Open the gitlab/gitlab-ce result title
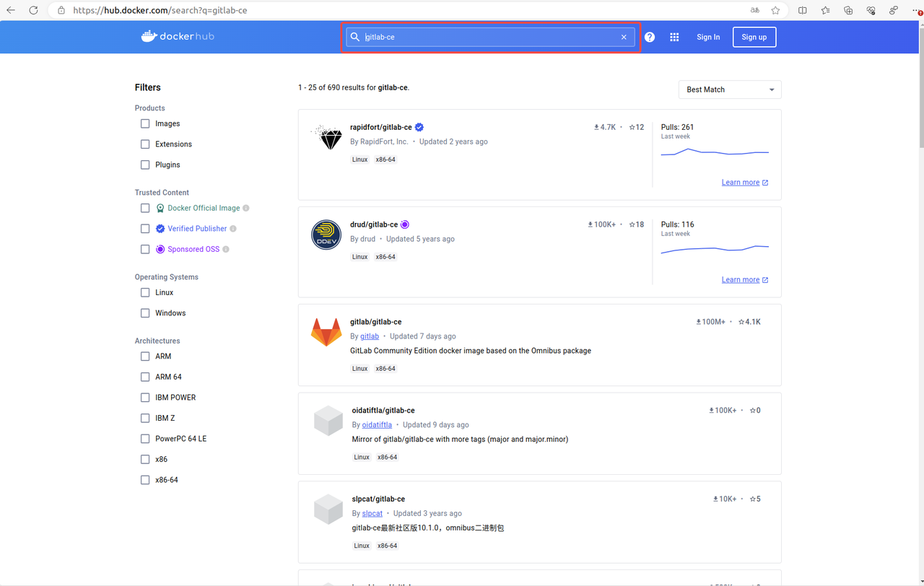 pos(375,322)
